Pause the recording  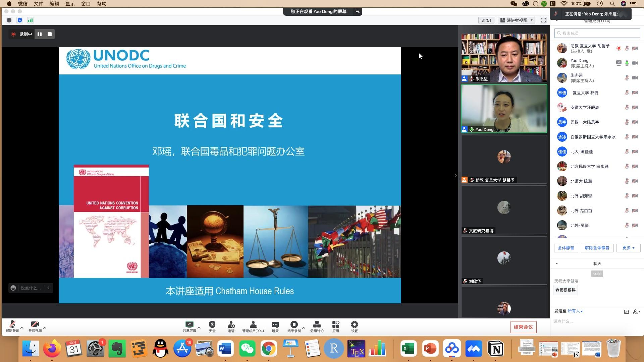pyautogui.click(x=40, y=34)
